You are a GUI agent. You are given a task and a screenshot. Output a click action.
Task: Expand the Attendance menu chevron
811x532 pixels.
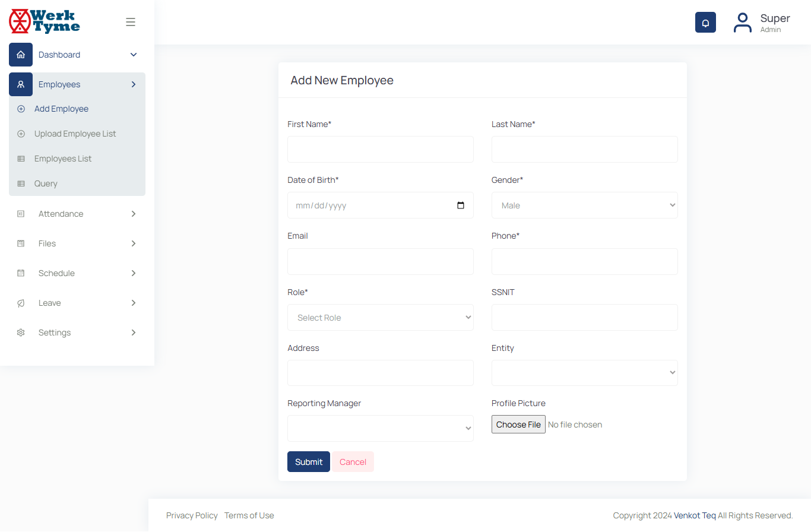pos(134,214)
